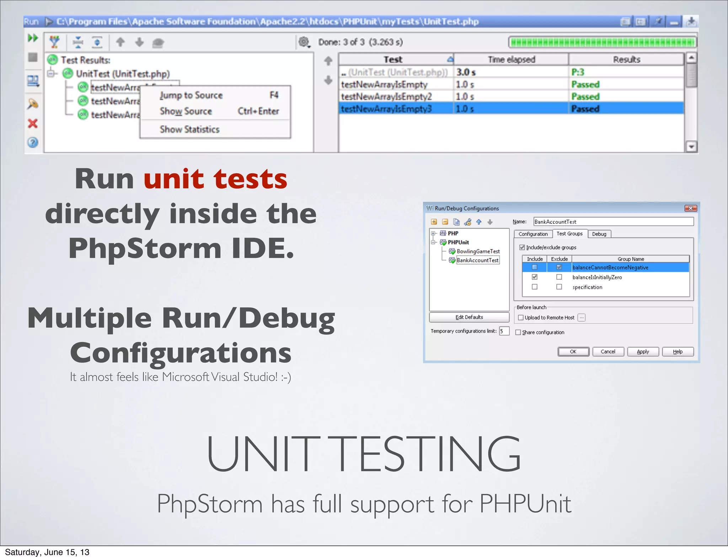728x560 pixels.
Task: Select BankAccountTest in the configuration tree
Action: [477, 260]
